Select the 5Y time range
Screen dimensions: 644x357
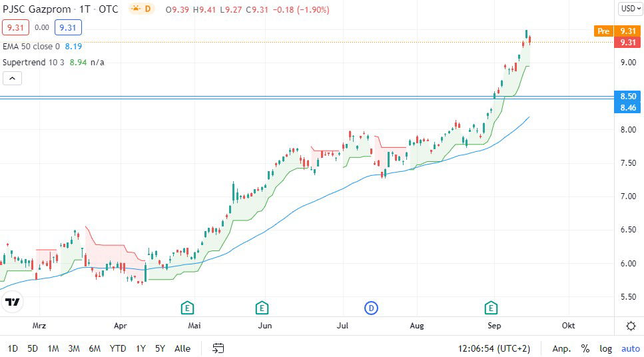pos(160,348)
